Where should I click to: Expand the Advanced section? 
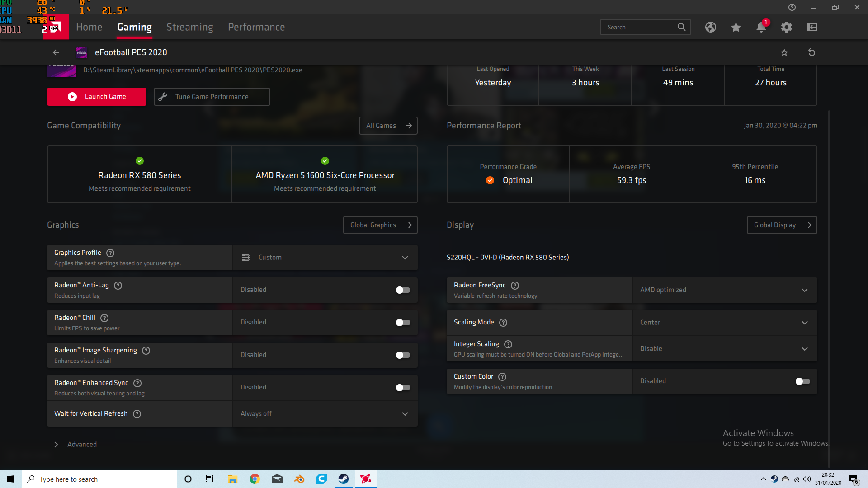[75, 445]
